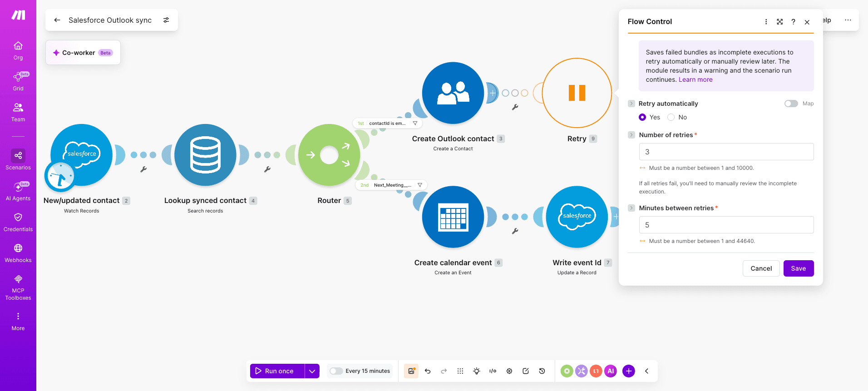Open the Run once dropdown arrow
The image size is (868, 391).
pos(312,371)
